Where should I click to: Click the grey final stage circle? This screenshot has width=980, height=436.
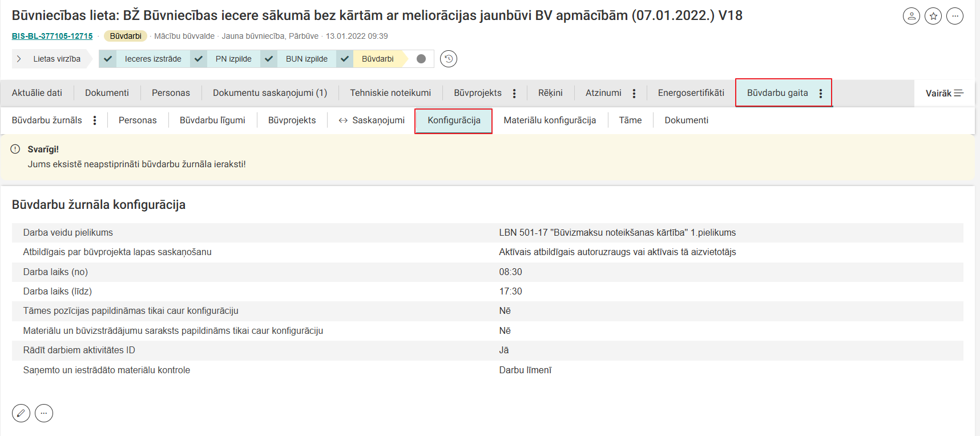tap(421, 59)
